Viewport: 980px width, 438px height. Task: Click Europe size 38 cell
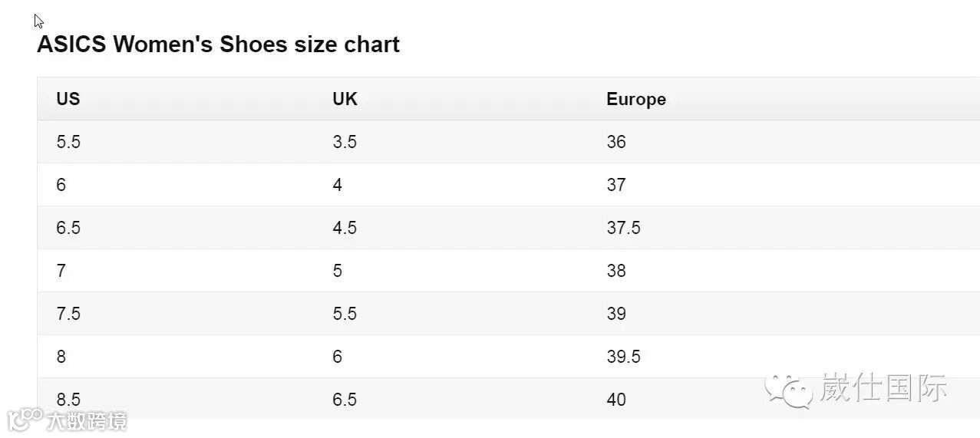[x=615, y=271]
